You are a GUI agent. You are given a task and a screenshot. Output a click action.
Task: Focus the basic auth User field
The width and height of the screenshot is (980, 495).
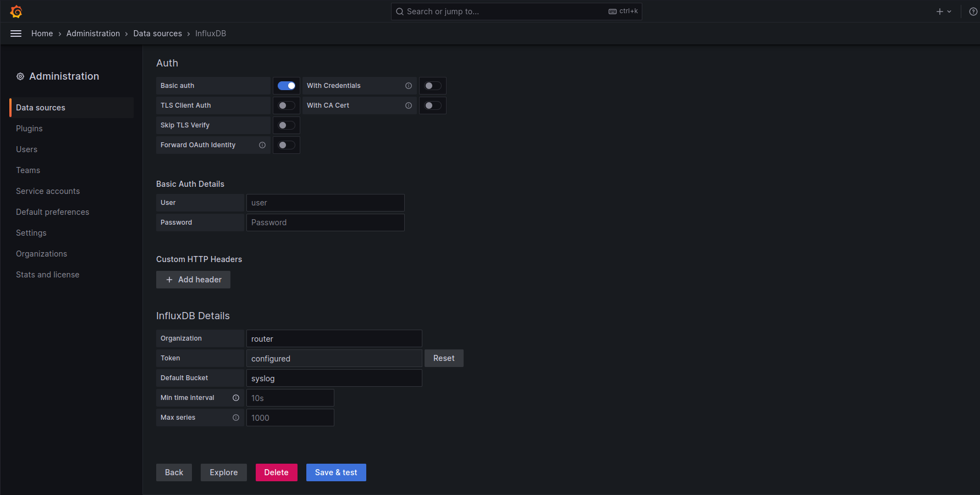[x=326, y=203]
